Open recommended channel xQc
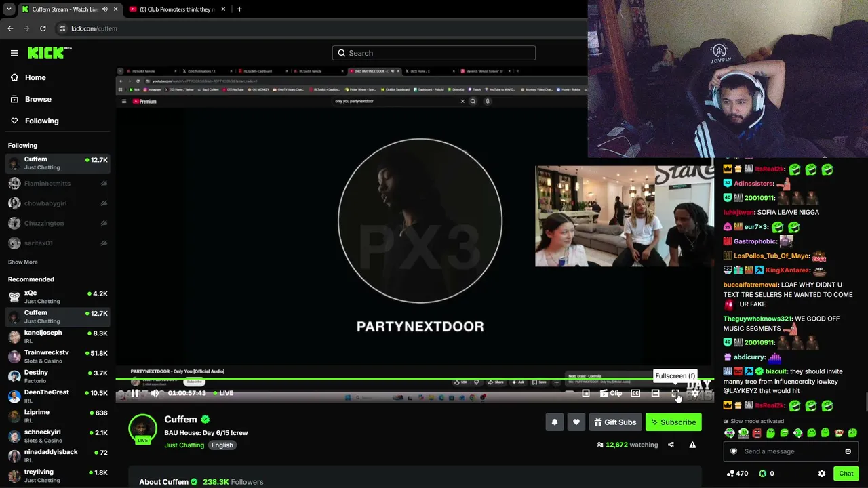868x488 pixels. pos(58,297)
